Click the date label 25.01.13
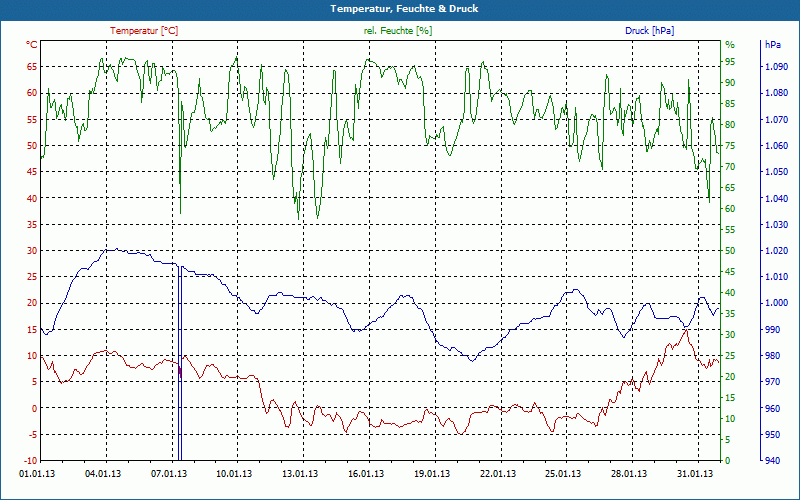The width and height of the screenshot is (800, 500). 563,474
